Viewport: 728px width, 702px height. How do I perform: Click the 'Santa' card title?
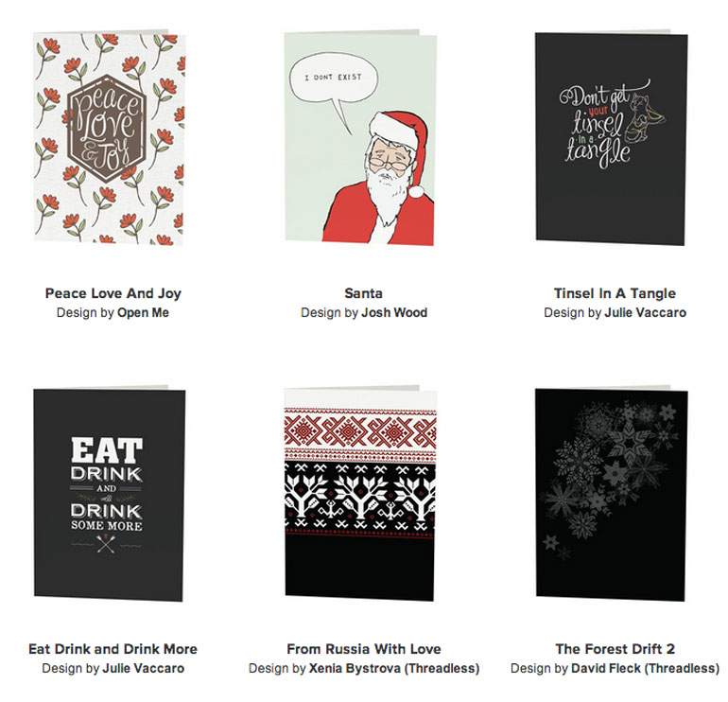point(364,293)
